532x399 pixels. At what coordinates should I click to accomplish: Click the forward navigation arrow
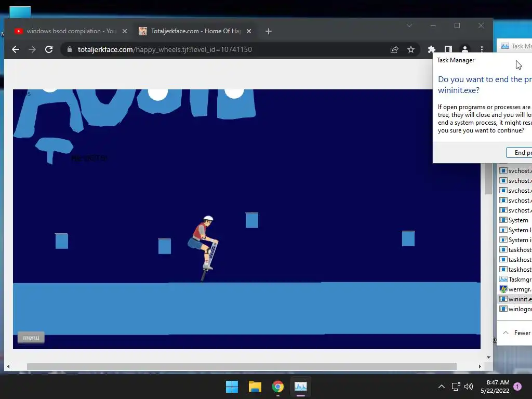32,49
